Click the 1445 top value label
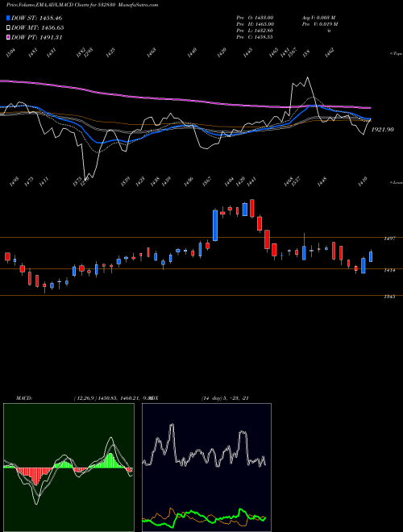This screenshot has height=532, width=403. 248,52
